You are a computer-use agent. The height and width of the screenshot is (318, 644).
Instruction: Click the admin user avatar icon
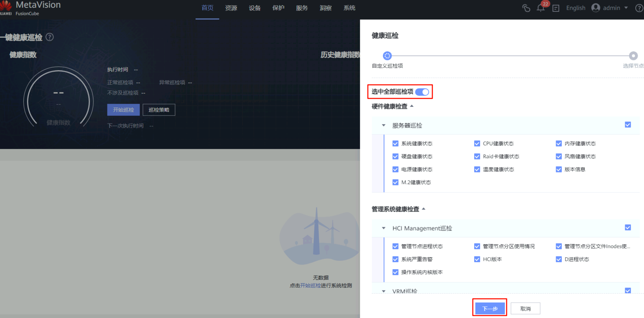[x=596, y=8]
